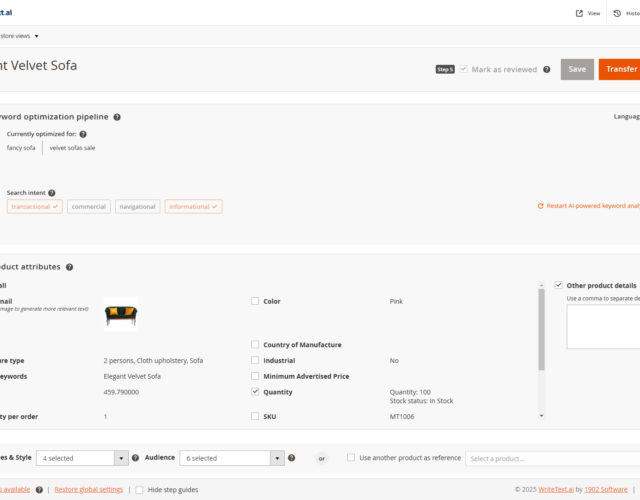Deselect the transactional search intent tag

pos(35,206)
